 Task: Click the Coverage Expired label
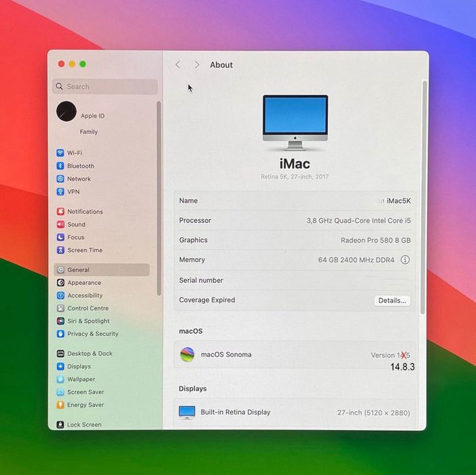[x=207, y=300]
